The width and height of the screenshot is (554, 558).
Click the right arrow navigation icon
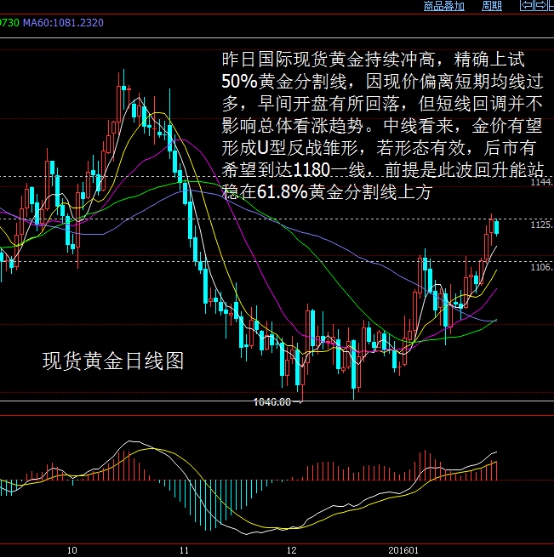[x=540, y=5]
